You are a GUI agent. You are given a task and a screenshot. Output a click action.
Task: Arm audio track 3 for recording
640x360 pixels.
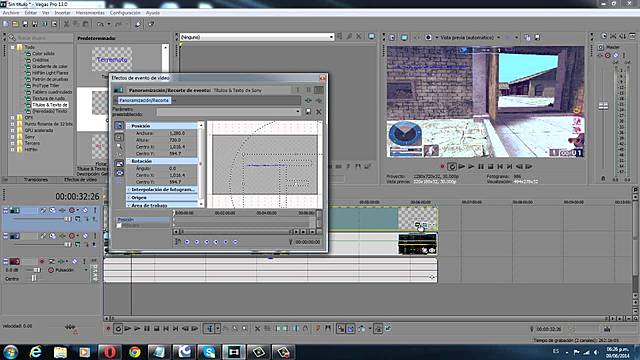[42, 261]
